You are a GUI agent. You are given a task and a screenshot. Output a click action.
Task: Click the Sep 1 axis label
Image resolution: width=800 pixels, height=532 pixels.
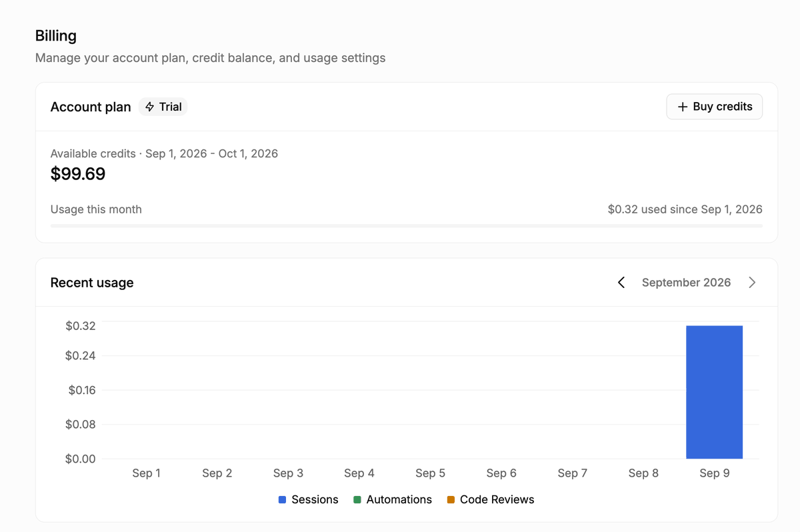point(146,473)
